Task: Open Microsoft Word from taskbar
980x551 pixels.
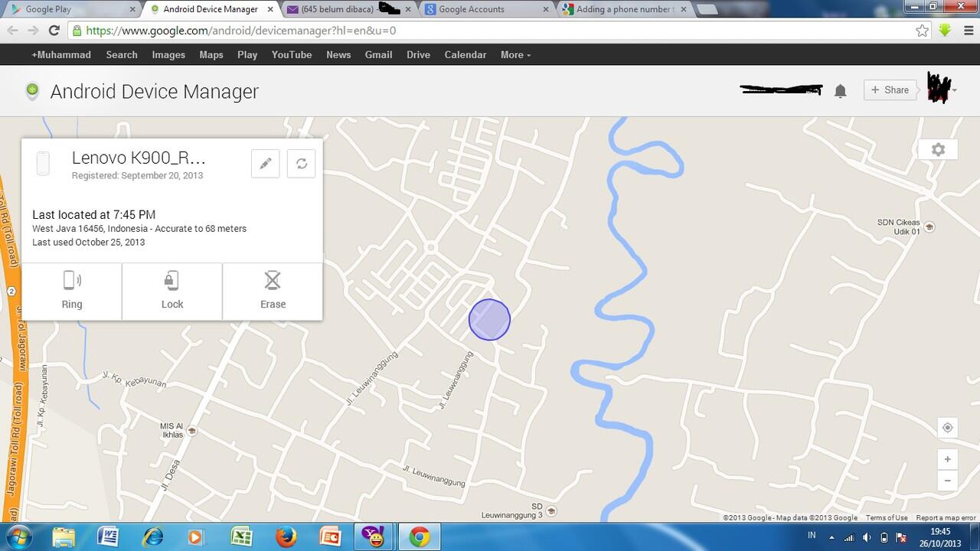Action: [x=108, y=537]
